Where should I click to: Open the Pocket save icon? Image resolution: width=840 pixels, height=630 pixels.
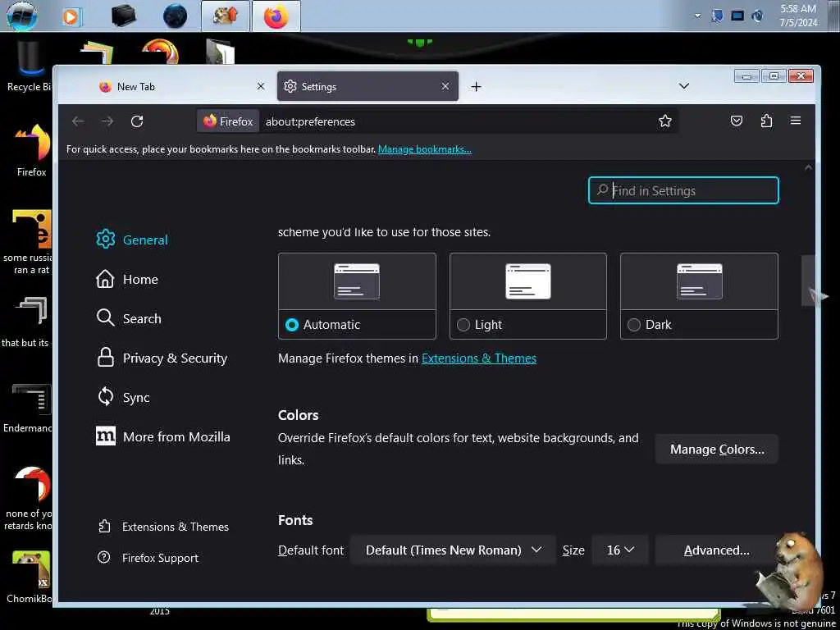click(737, 121)
